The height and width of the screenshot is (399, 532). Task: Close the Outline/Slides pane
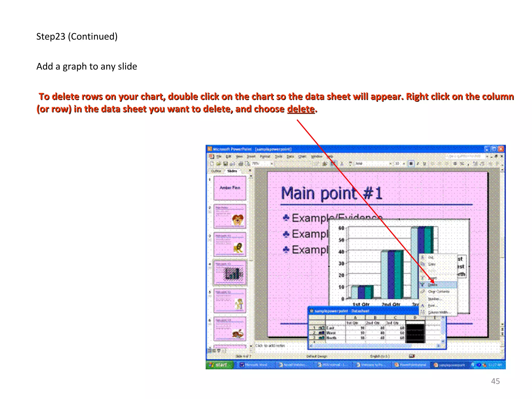click(250, 170)
